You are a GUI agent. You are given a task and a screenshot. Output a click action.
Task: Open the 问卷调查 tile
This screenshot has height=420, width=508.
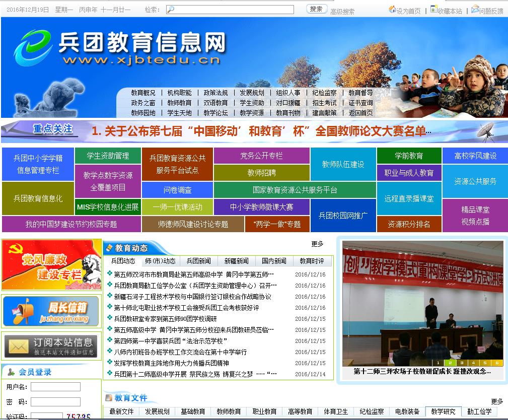pos(177,190)
